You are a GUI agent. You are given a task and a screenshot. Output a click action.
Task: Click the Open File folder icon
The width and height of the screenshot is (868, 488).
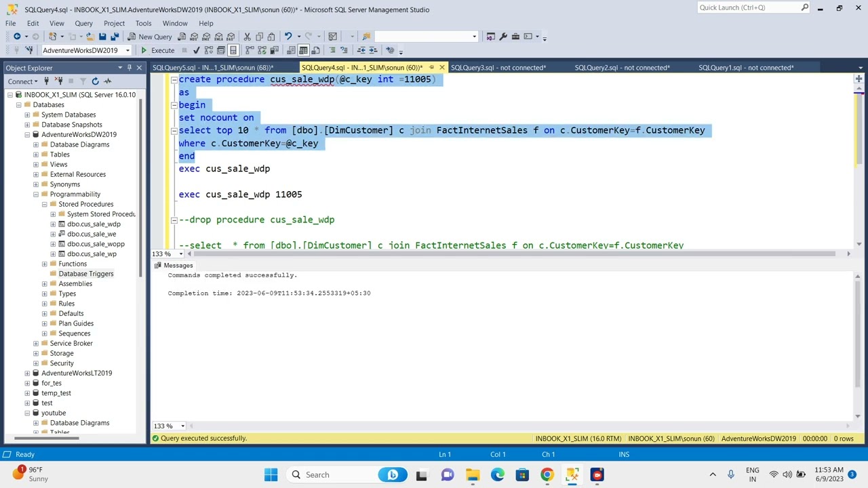pyautogui.click(x=90, y=37)
